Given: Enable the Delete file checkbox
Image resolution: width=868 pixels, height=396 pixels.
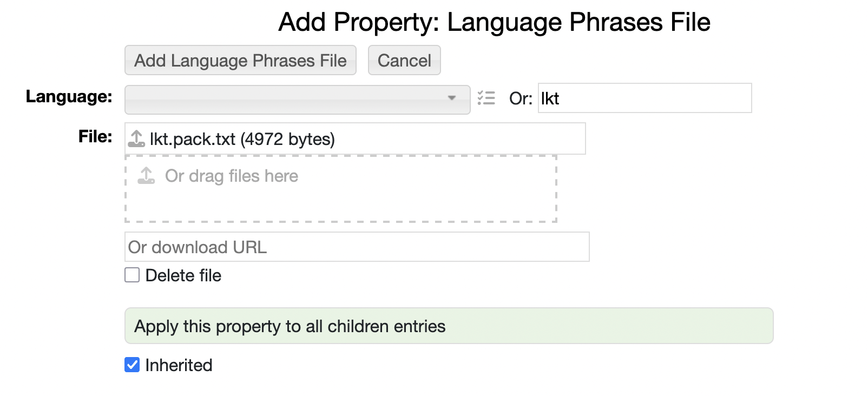Looking at the screenshot, I should coord(132,275).
